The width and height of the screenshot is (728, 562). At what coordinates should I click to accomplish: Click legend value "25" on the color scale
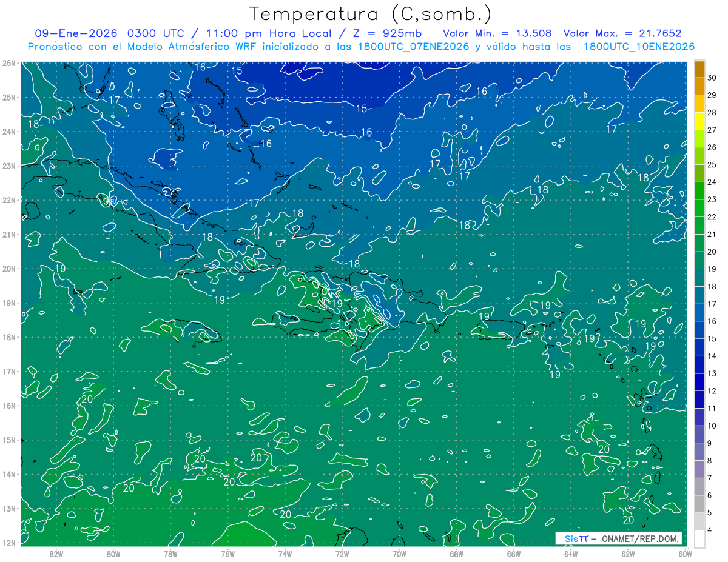click(712, 164)
